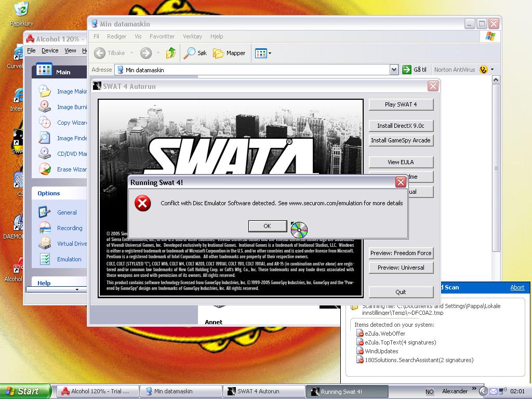The height and width of the screenshot is (399, 532).
Task: Close the Running Swat 4! error dialog
Action: click(401, 182)
